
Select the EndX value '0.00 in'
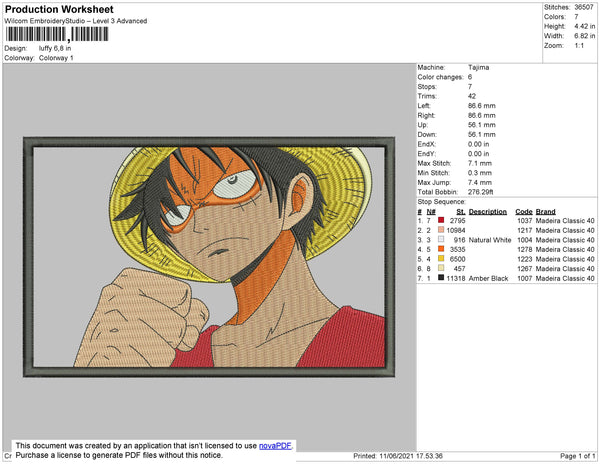click(478, 144)
